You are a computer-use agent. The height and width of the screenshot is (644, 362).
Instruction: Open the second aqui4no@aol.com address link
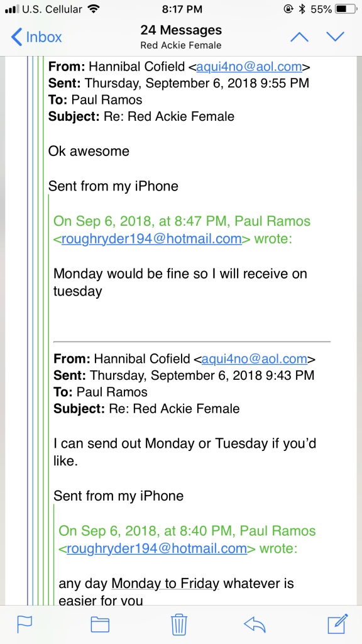(255, 358)
